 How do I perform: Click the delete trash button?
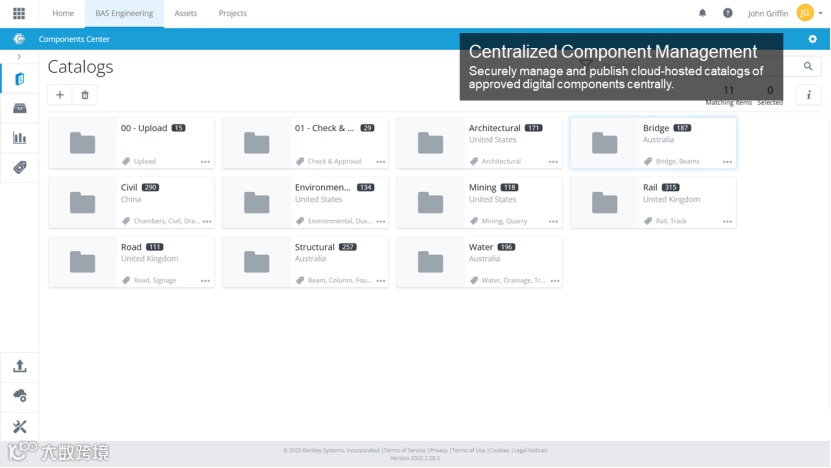coord(85,95)
